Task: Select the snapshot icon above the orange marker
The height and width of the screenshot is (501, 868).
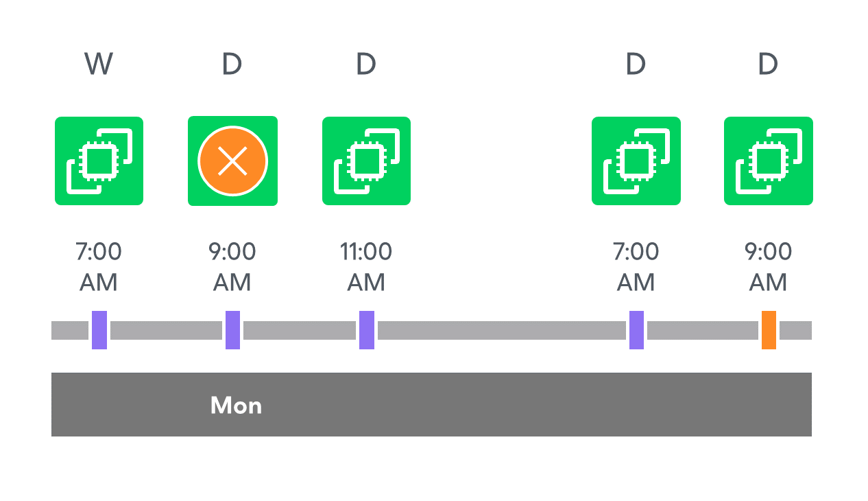Action: pos(769,161)
